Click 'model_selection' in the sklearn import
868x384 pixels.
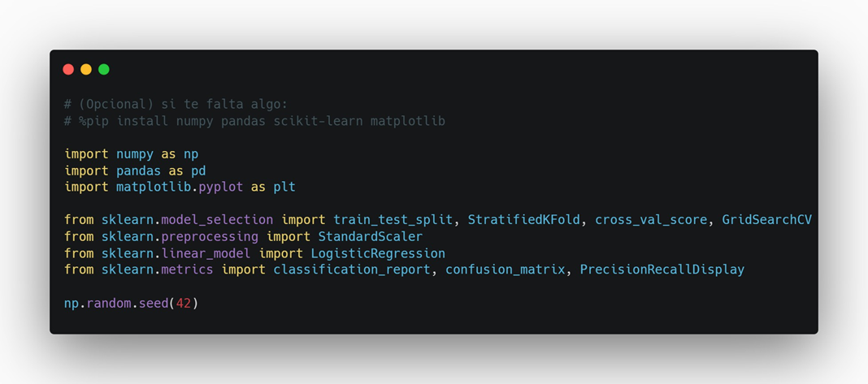click(x=221, y=220)
